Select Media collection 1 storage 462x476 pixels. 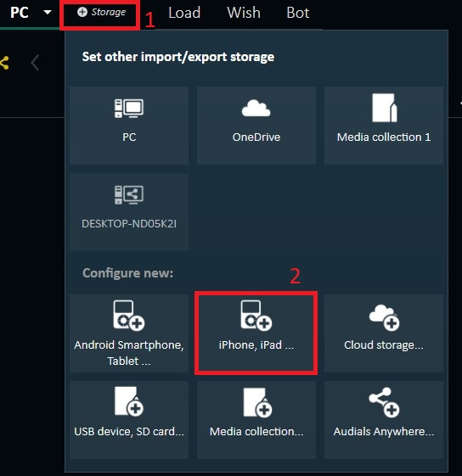tap(384, 126)
